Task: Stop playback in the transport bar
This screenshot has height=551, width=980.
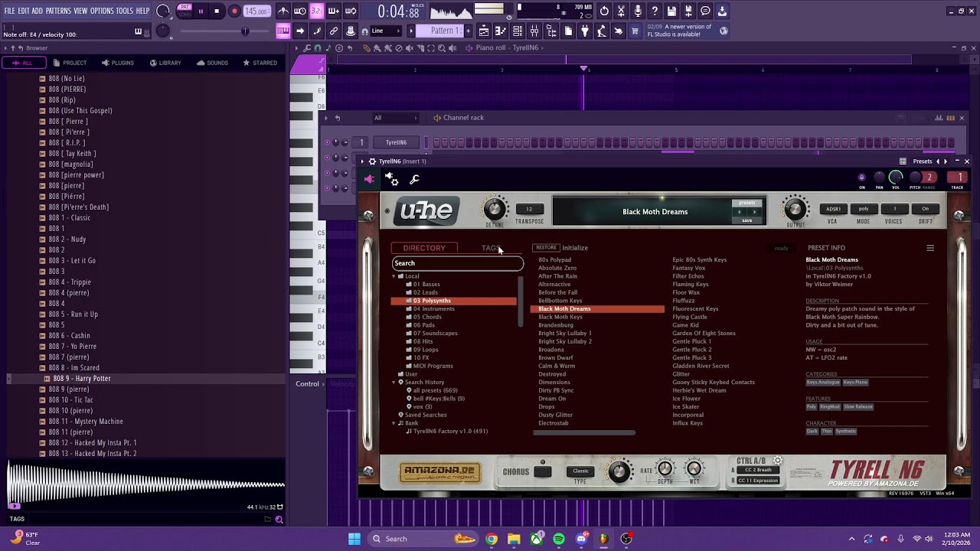Action: point(217,11)
